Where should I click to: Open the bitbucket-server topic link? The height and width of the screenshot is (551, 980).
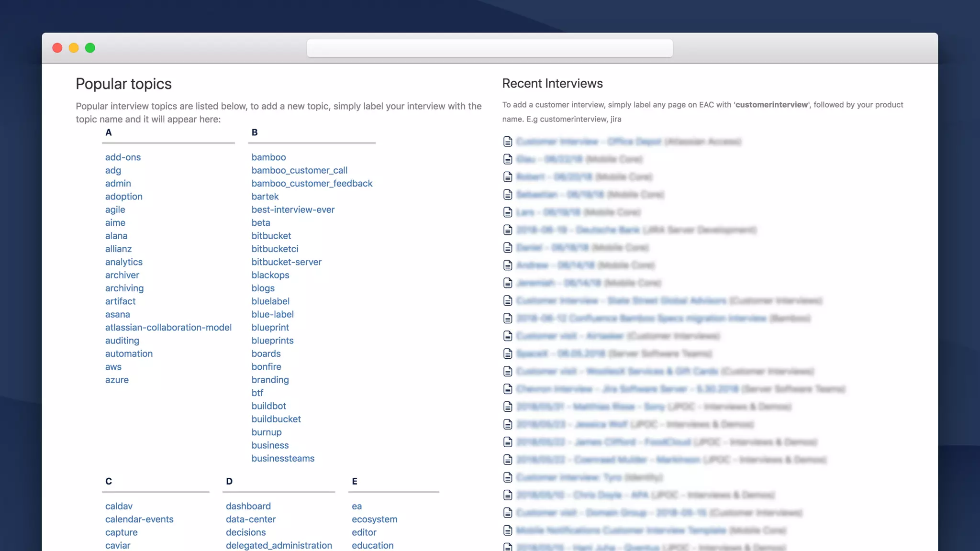coord(287,262)
